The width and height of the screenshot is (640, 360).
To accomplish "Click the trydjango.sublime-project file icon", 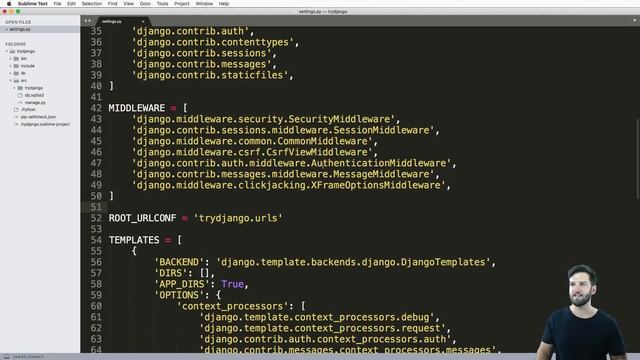I will click(16, 124).
